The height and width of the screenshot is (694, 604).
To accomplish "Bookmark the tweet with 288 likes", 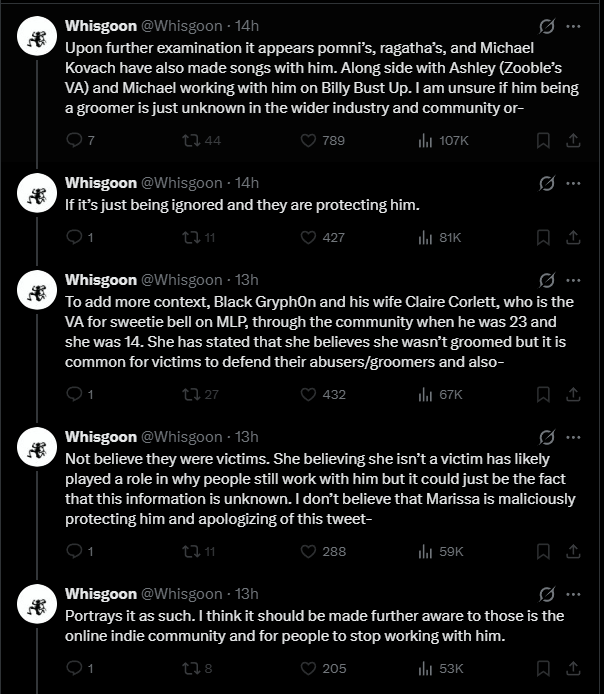I will coord(543,551).
